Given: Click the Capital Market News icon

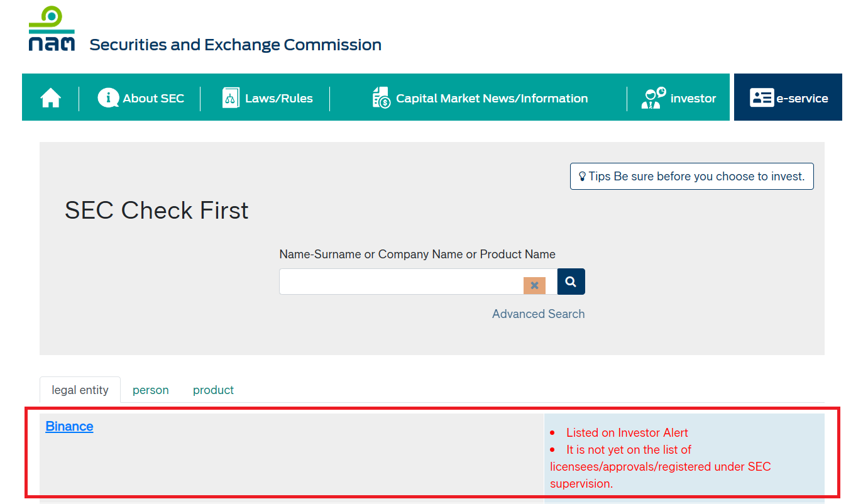Looking at the screenshot, I should (x=381, y=98).
